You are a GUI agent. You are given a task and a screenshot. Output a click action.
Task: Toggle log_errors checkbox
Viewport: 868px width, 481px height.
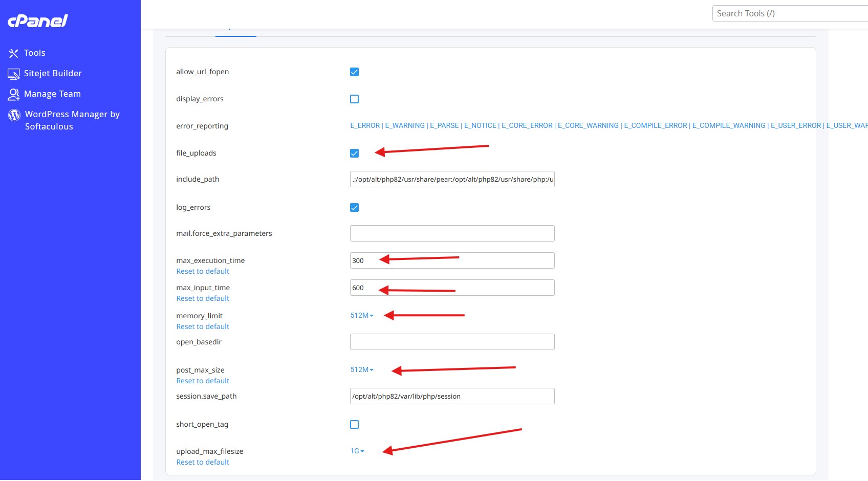point(354,208)
